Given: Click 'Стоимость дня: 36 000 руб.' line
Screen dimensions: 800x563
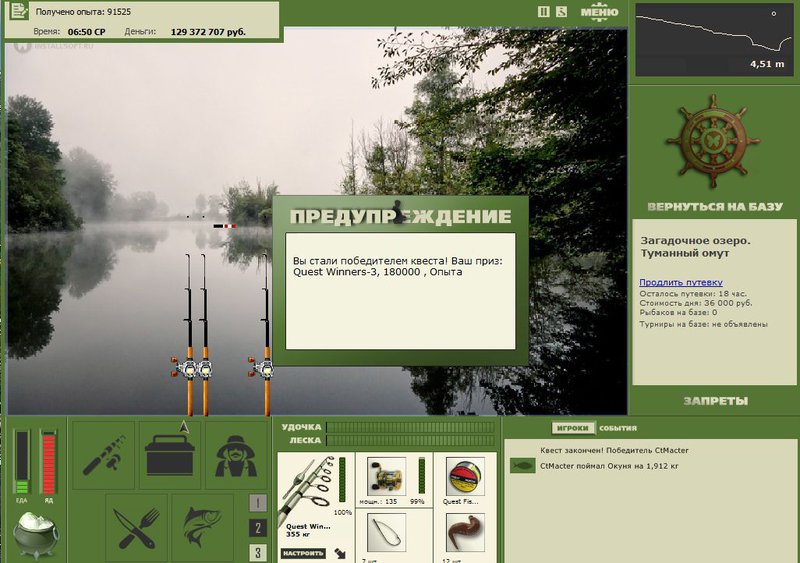Looking at the screenshot, I should click(696, 303).
